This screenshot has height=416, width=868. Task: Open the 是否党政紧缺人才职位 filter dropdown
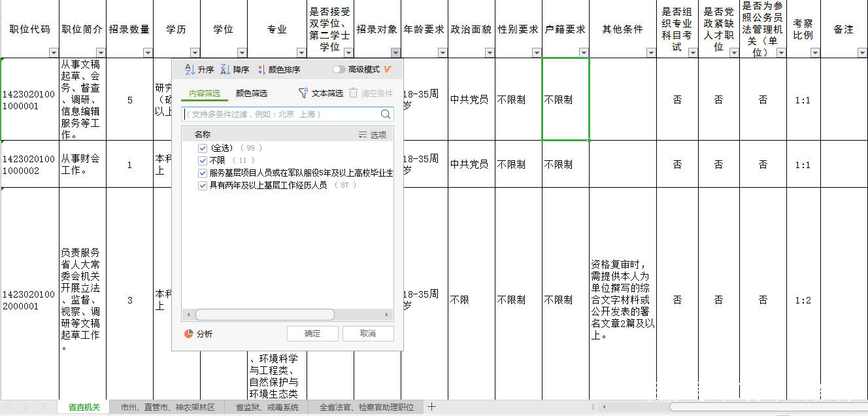[x=734, y=52]
